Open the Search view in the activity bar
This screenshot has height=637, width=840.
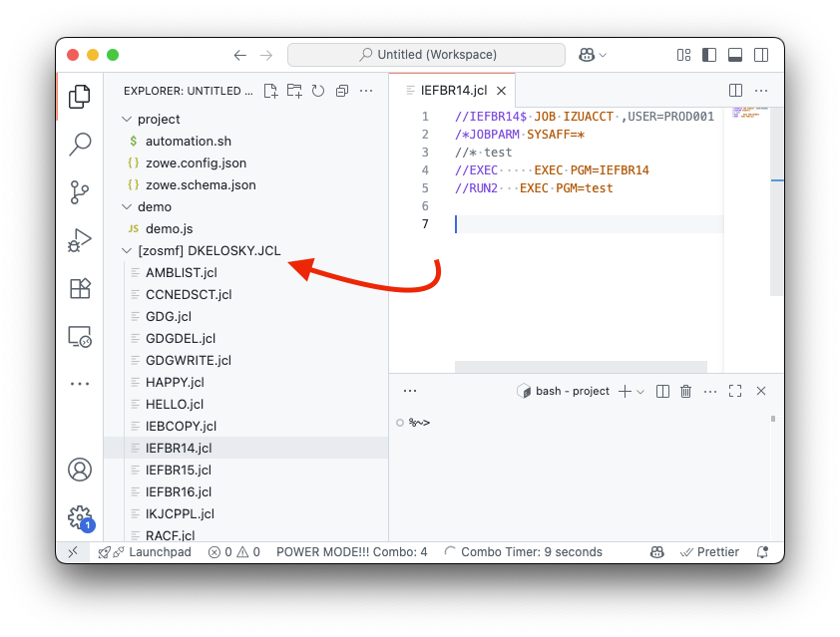80,144
